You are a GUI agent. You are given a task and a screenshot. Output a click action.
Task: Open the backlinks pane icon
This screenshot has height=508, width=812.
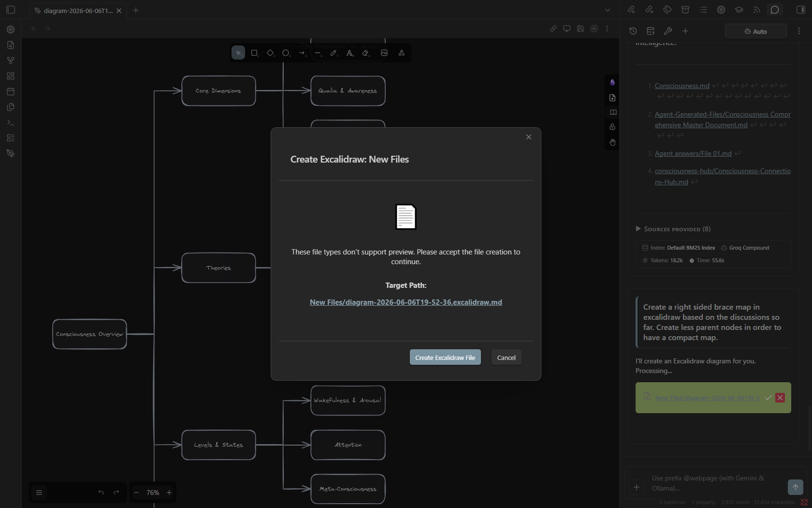tap(631, 10)
